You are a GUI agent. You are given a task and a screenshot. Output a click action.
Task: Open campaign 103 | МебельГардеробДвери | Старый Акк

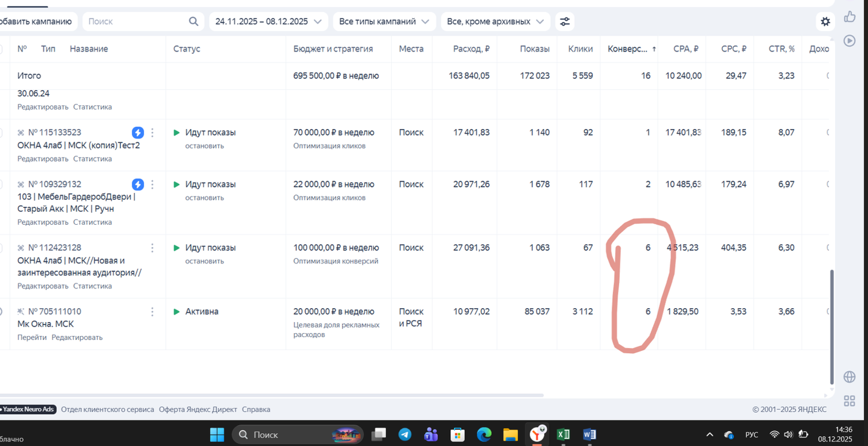pos(76,203)
